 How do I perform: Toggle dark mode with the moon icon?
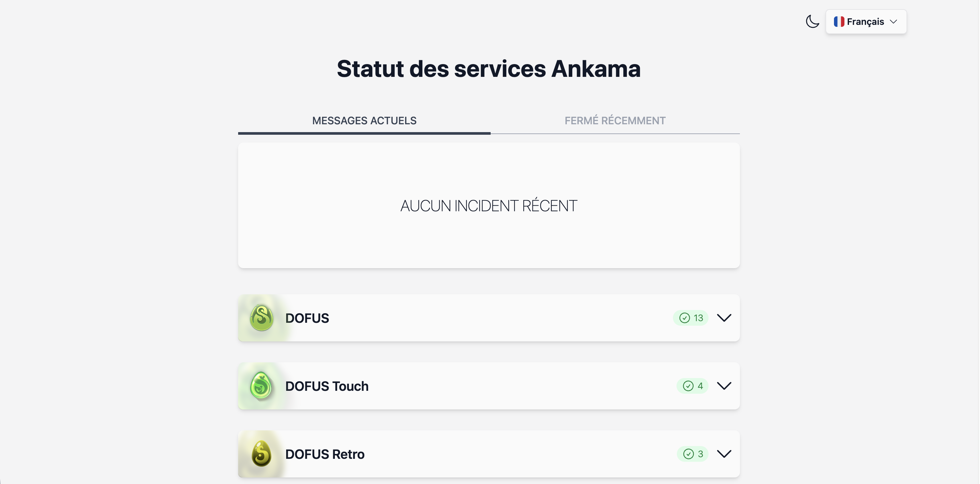(x=812, y=21)
